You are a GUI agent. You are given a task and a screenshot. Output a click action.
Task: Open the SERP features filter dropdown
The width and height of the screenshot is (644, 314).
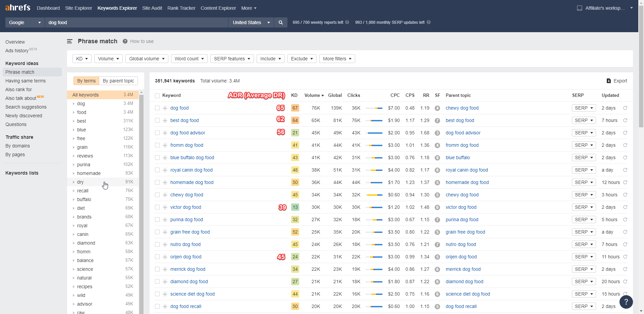click(232, 59)
